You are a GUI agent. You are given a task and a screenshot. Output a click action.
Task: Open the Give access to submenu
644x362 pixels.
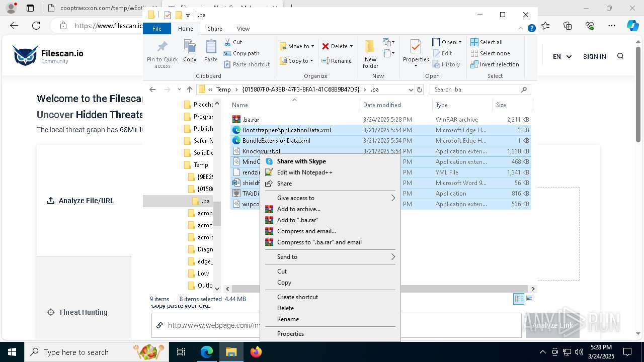pos(330,198)
